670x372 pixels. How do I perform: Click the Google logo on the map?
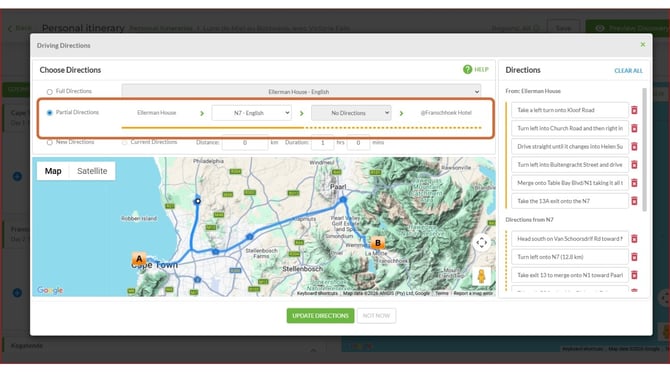(x=50, y=290)
